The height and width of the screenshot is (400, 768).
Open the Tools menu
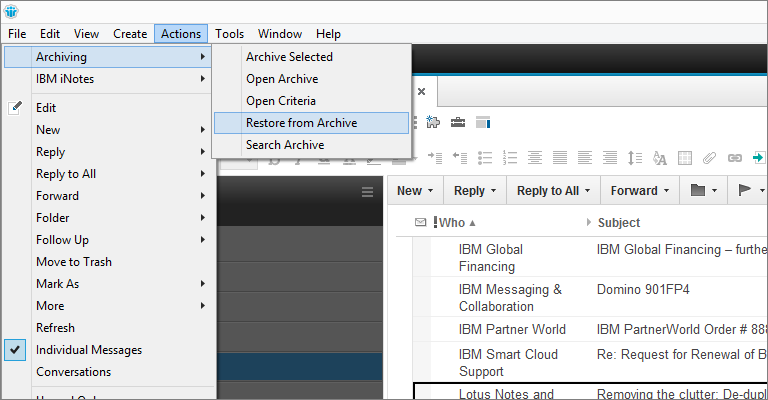pos(229,34)
